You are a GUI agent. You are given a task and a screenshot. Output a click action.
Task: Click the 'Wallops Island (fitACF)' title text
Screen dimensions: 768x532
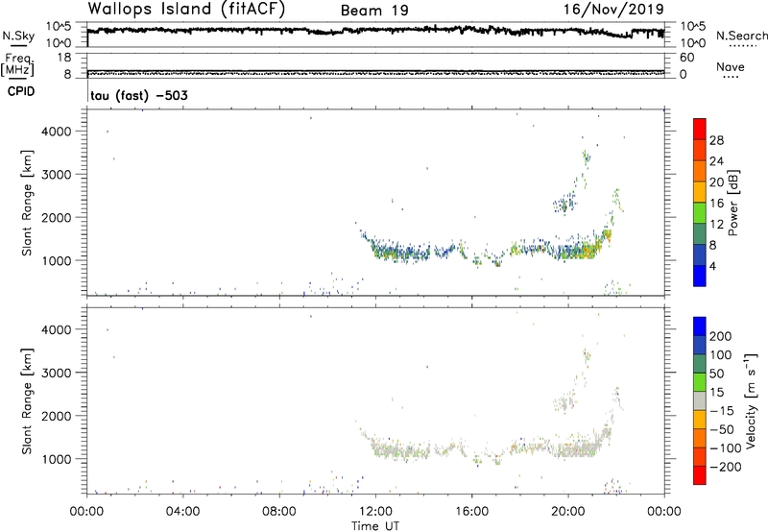tap(186, 10)
